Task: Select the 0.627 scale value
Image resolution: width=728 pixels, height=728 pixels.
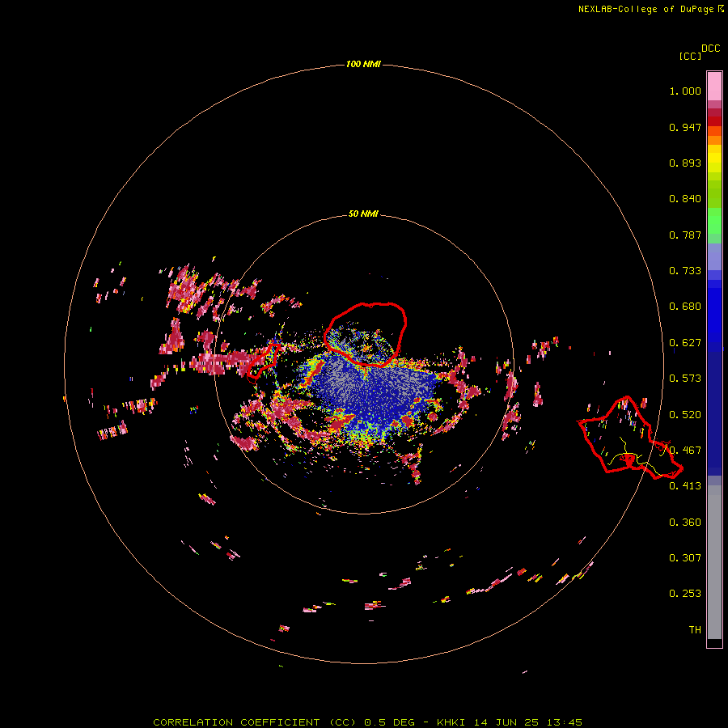Action: tap(685, 343)
